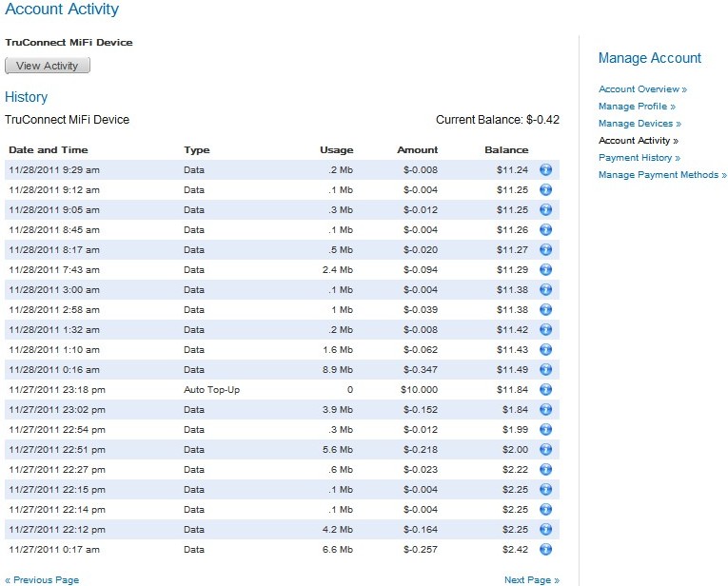Click the 11/27/2011 23:18 pm date cell

click(57, 390)
